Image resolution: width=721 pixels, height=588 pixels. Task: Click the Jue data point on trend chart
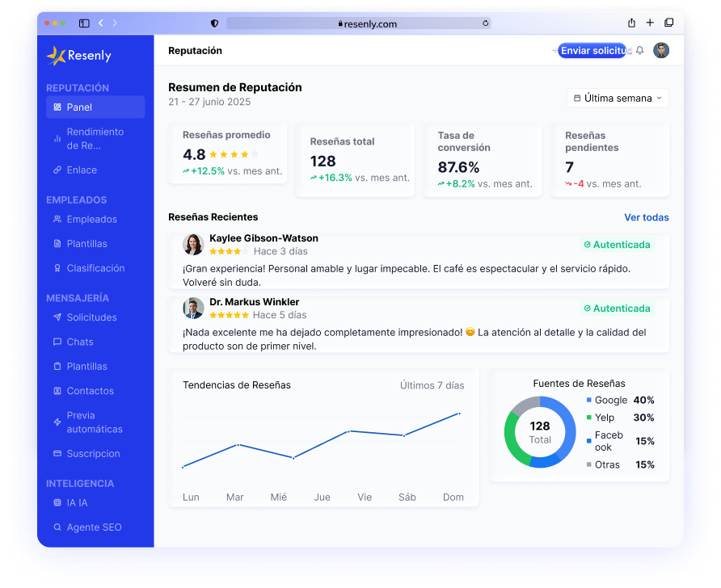coord(349,431)
